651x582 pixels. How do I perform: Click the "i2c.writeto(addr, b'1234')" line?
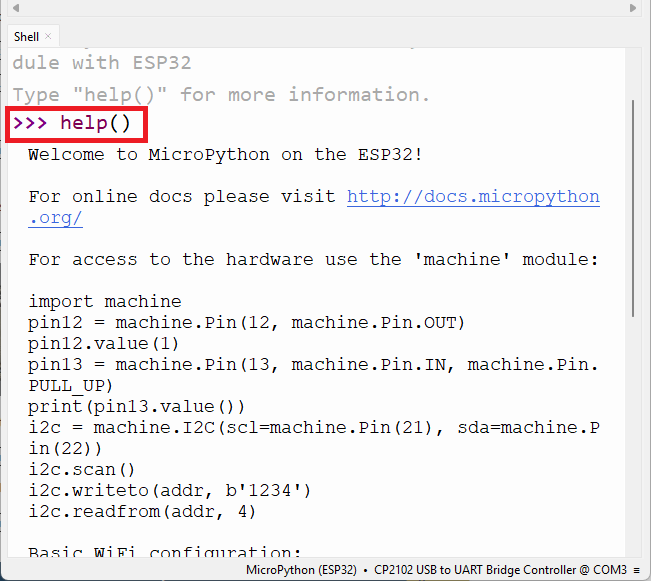pyautogui.click(x=170, y=490)
